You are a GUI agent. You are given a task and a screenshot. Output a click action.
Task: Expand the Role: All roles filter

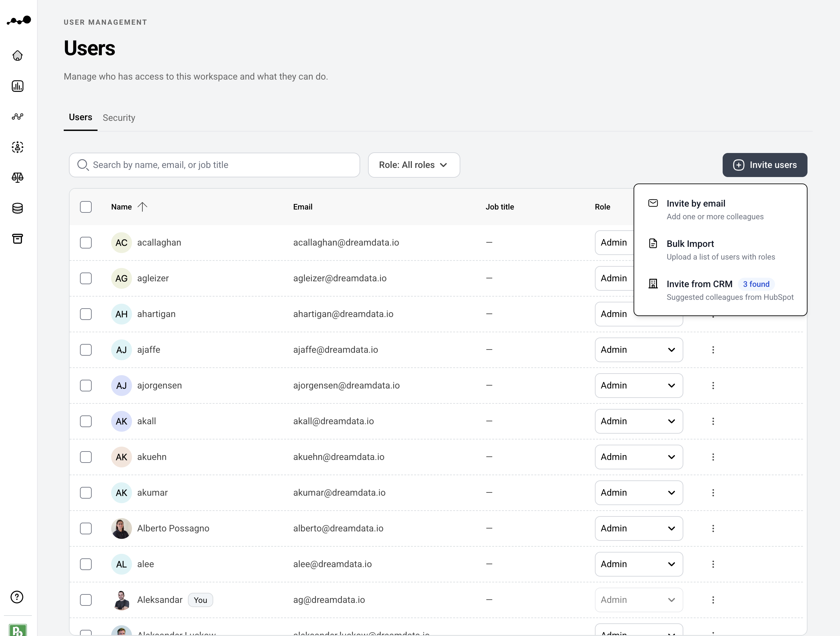[x=414, y=165]
